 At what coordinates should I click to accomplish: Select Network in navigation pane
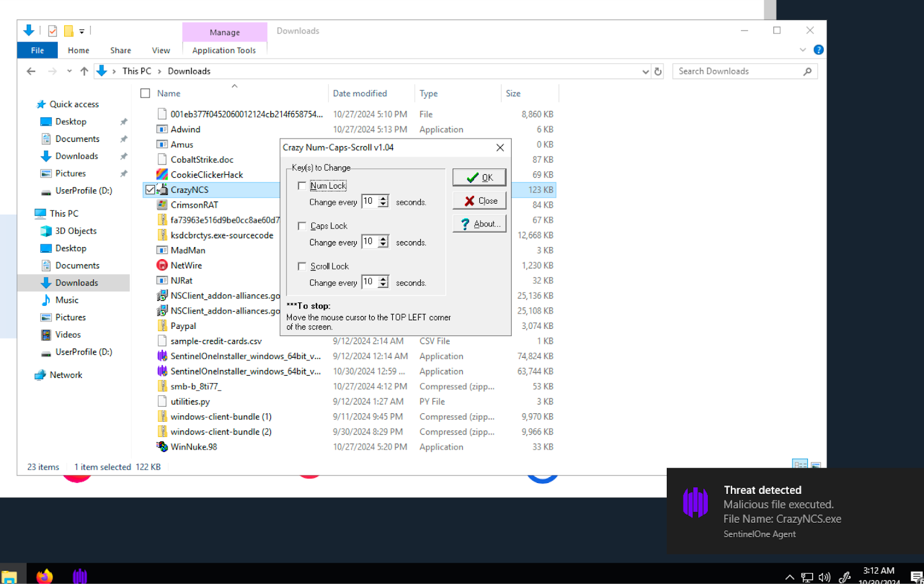click(x=66, y=375)
